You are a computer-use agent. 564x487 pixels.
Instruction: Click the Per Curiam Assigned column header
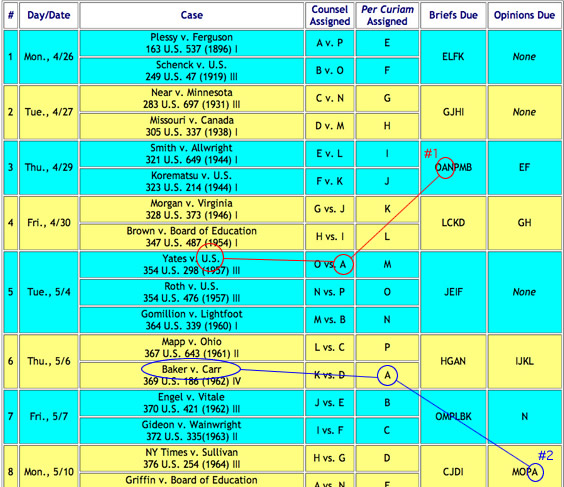tap(387, 15)
